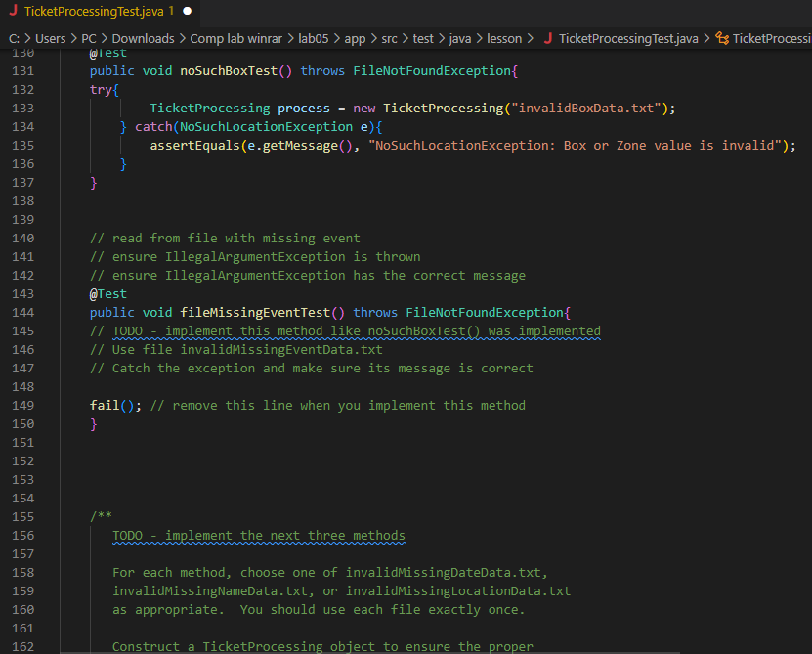
Task: Click "Comp lab winrar" in the breadcrumb path
Action: click(x=235, y=38)
